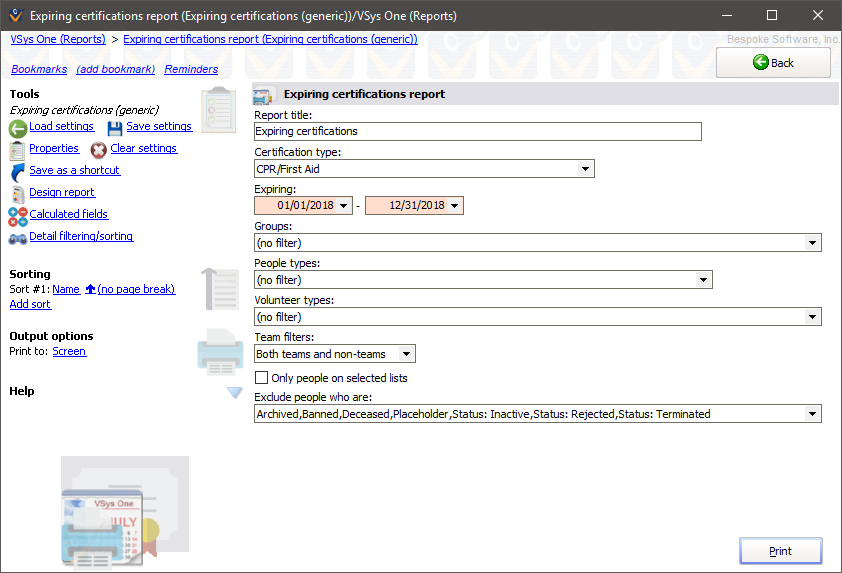Click the VSys One logo in title bar
Image resolution: width=842 pixels, height=573 pixels.
point(16,15)
